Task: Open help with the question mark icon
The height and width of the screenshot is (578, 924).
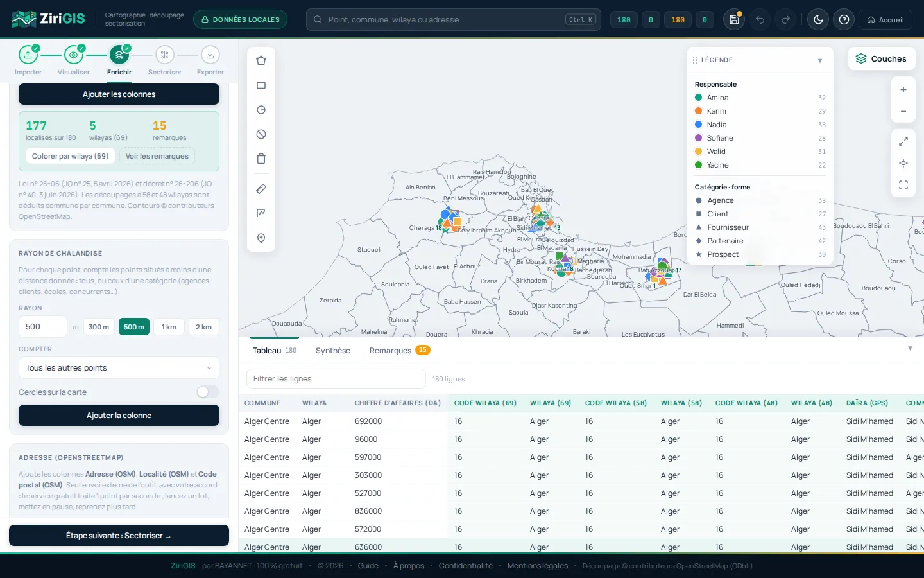Action: click(x=844, y=20)
